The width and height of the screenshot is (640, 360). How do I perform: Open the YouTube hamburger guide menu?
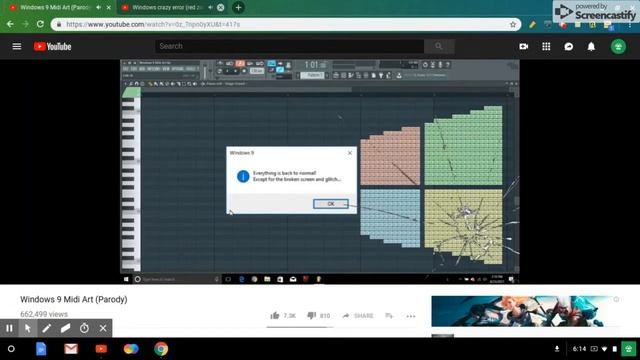17,47
